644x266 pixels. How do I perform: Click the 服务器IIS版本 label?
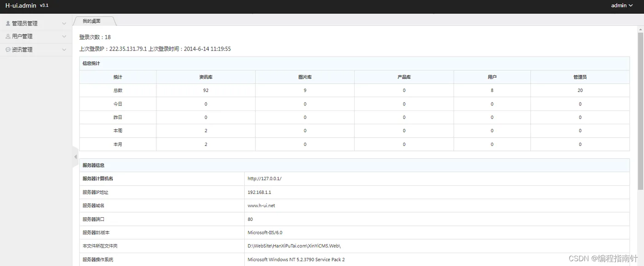click(x=96, y=232)
